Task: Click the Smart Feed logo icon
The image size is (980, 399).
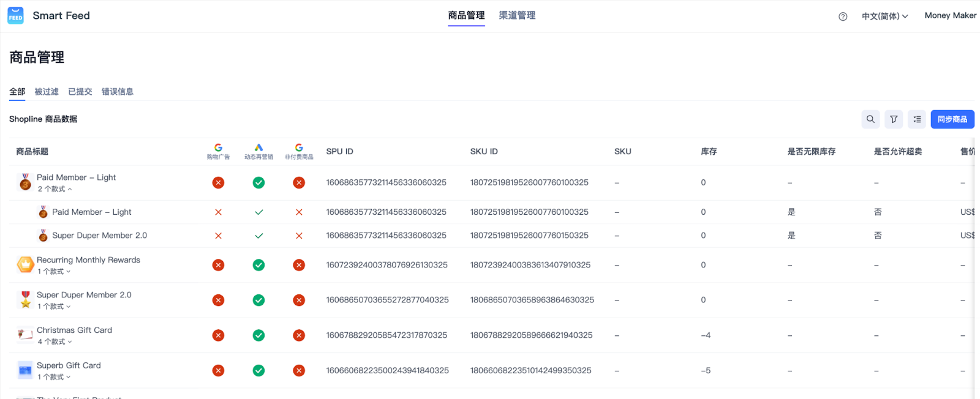Action: point(15,16)
